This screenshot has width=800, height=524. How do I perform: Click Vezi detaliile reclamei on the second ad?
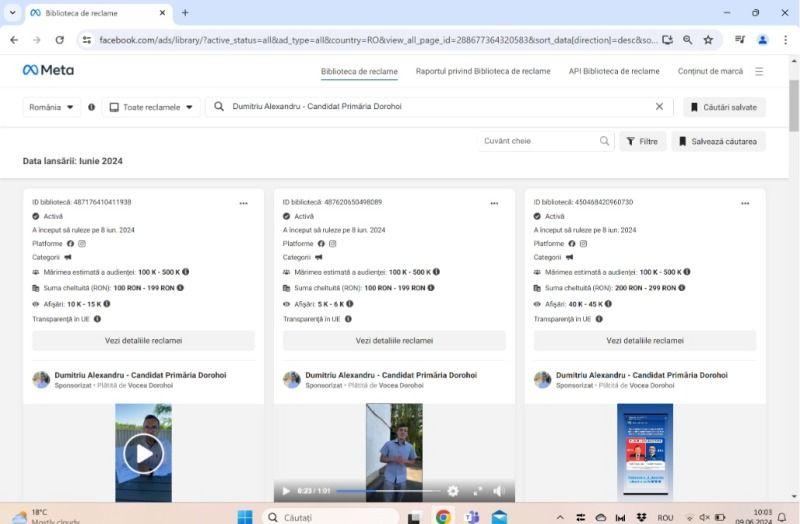point(394,341)
